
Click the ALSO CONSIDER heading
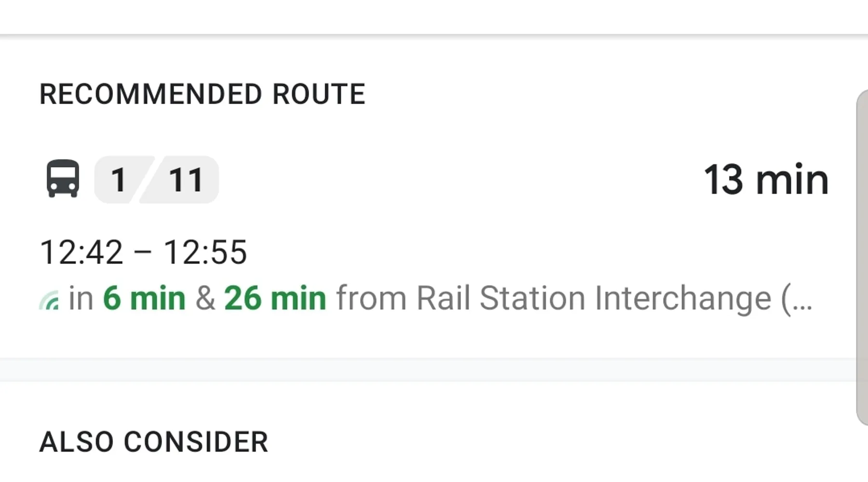153,442
